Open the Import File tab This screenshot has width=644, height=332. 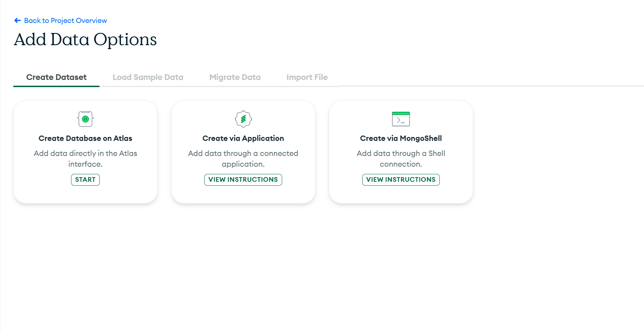(x=307, y=77)
